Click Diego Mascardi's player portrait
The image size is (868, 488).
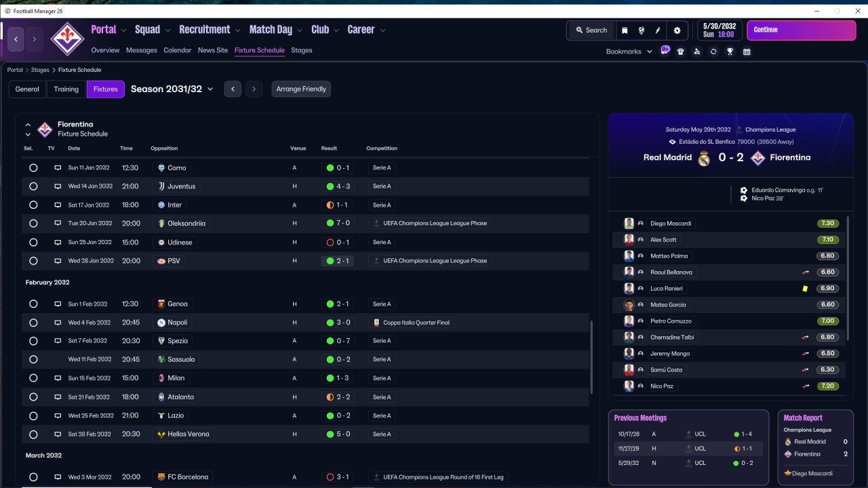pyautogui.click(x=629, y=224)
